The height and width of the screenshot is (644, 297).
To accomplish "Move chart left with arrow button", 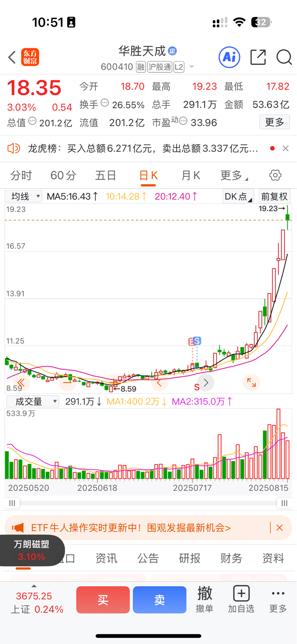I will [x=159, y=383].
